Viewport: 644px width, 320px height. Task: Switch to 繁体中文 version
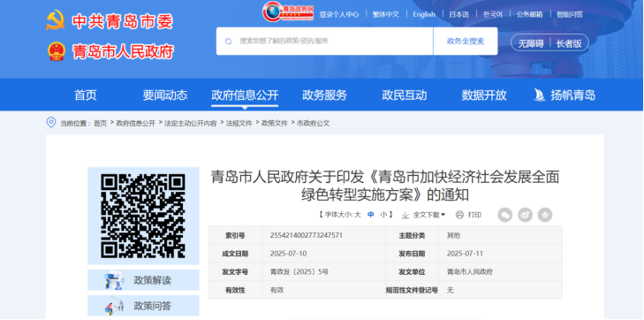pos(386,14)
